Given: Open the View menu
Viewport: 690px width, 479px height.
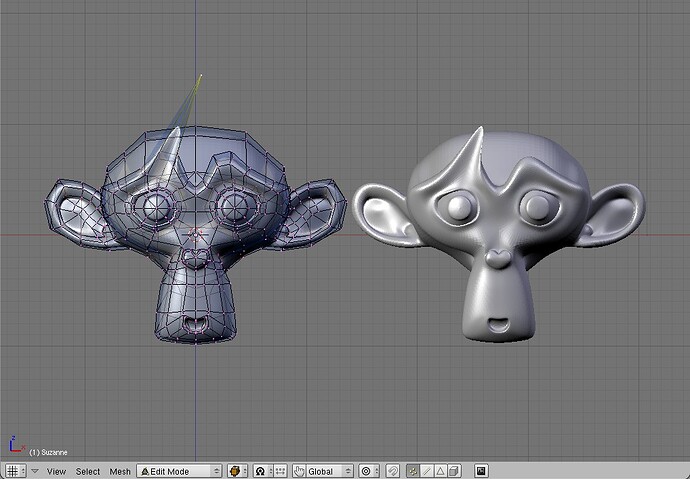Looking at the screenshot, I should (56, 472).
